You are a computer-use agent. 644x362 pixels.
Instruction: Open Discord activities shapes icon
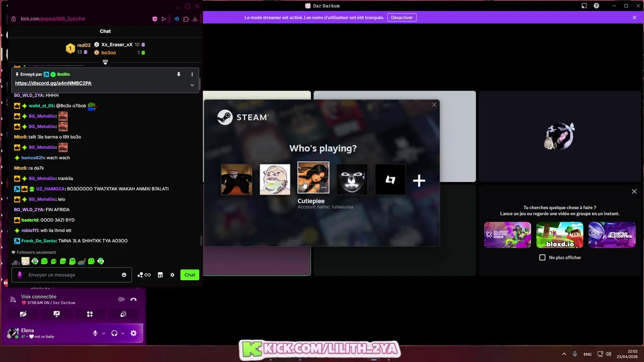[90, 314]
